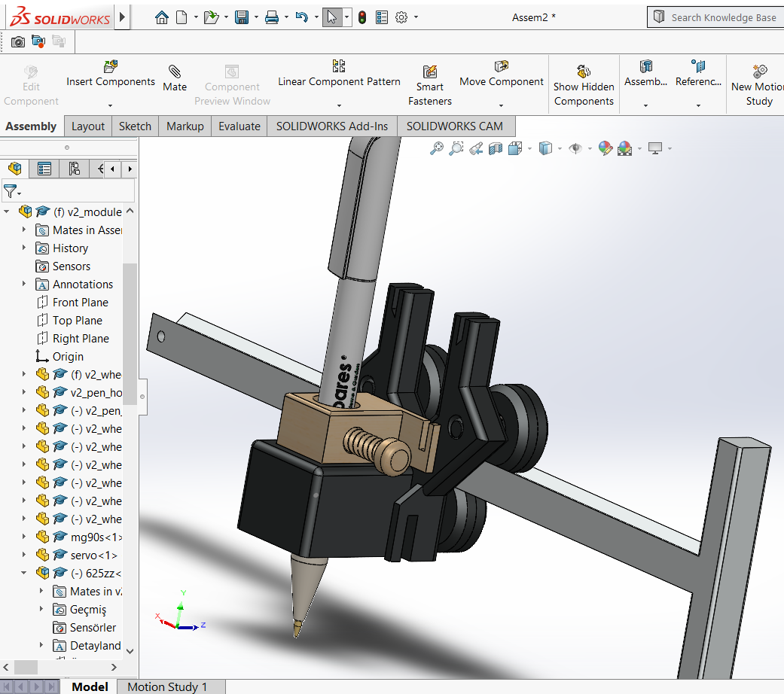Toggle the Hide/Show Items eye icon
The image size is (784, 694).
pyautogui.click(x=576, y=148)
